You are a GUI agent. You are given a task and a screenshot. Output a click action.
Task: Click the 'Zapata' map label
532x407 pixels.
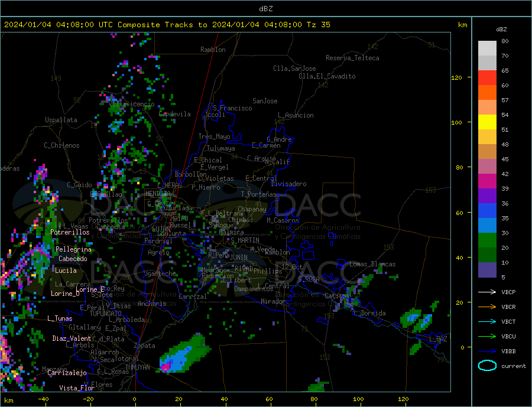pos(145,346)
